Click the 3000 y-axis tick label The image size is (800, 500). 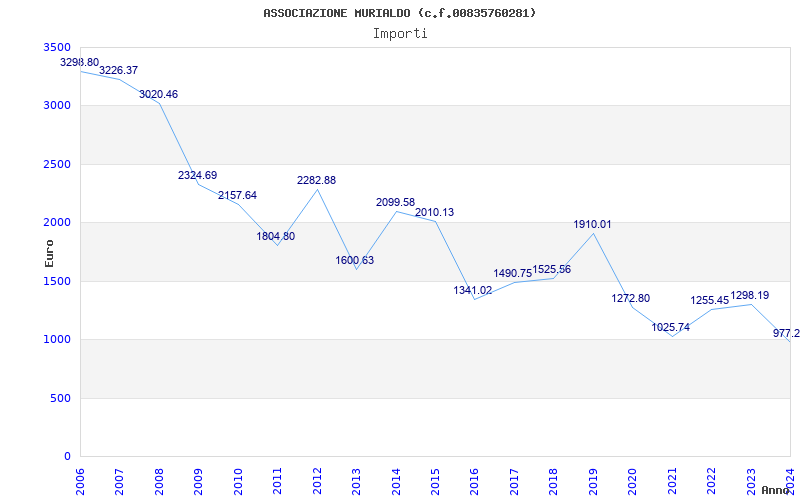tap(57, 106)
